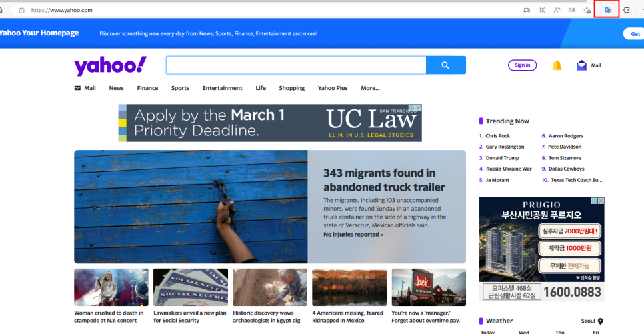Screen dimensions: 644x334
Task: Click the address bar device icon
Action: 527,10
